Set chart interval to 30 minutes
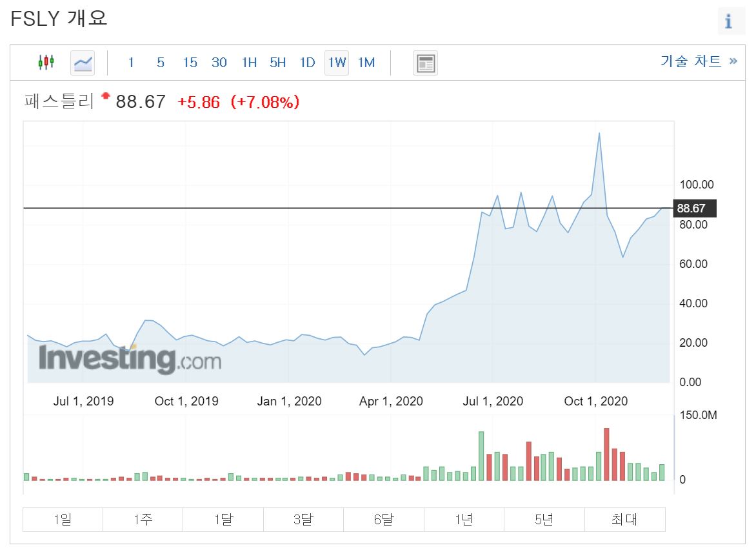Viewport: 756px width, 552px height. pos(219,63)
